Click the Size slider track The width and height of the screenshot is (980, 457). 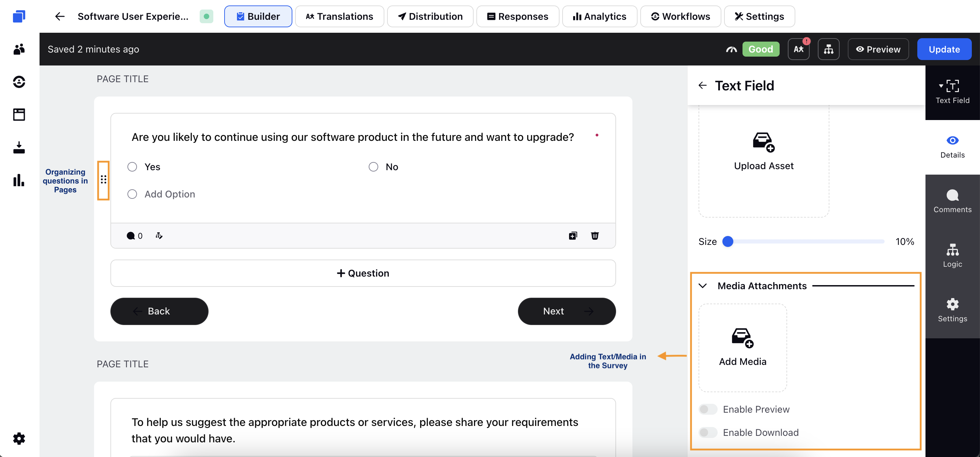[x=806, y=241]
